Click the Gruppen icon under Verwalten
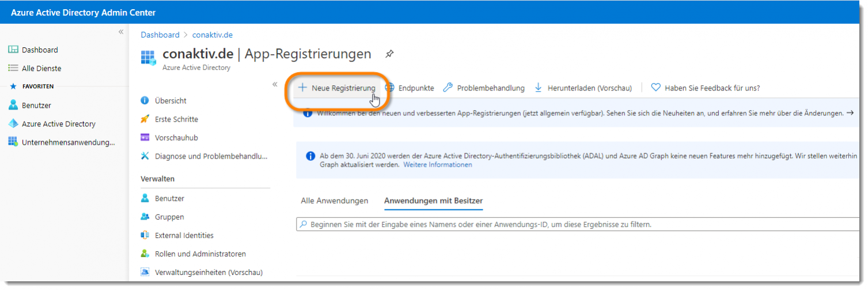The image size is (868, 290). coord(145,217)
